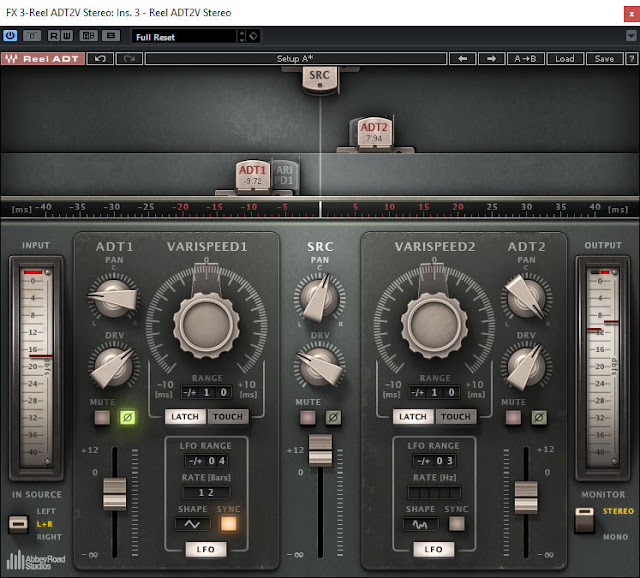Flip the IN SOURCE selector switch
Screen dimensions: 640x578
click(18, 524)
